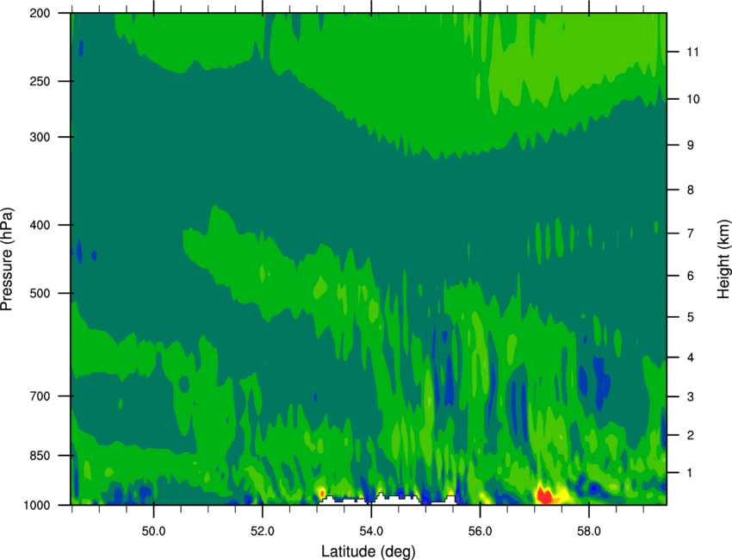
Task: Click the 54.0 latitude tick label
Action: 372,532
